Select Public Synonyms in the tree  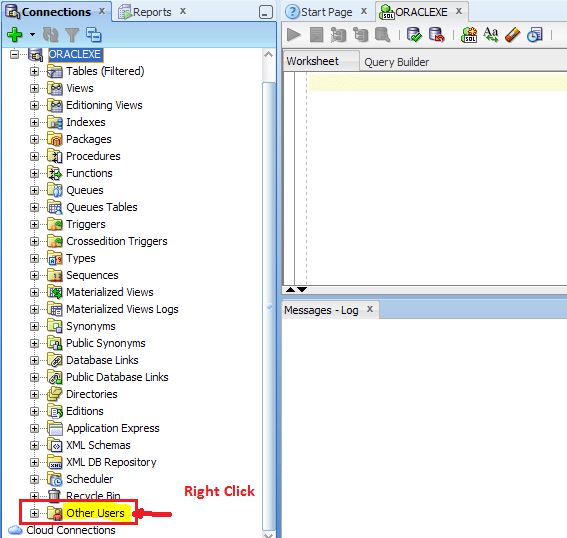tap(106, 343)
